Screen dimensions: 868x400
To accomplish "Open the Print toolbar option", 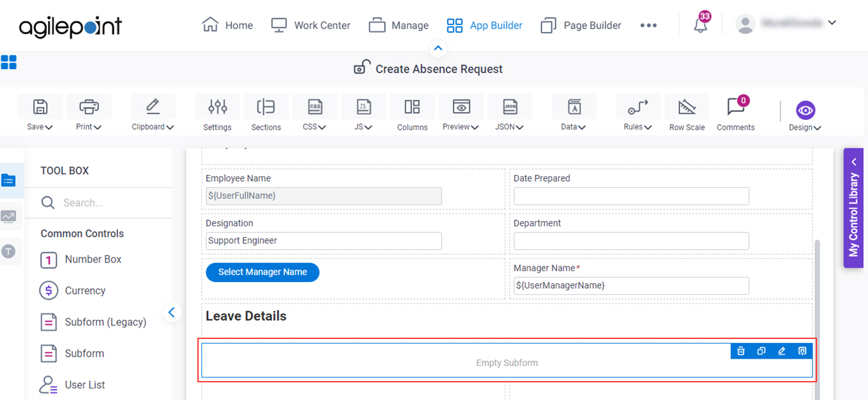I will (89, 113).
